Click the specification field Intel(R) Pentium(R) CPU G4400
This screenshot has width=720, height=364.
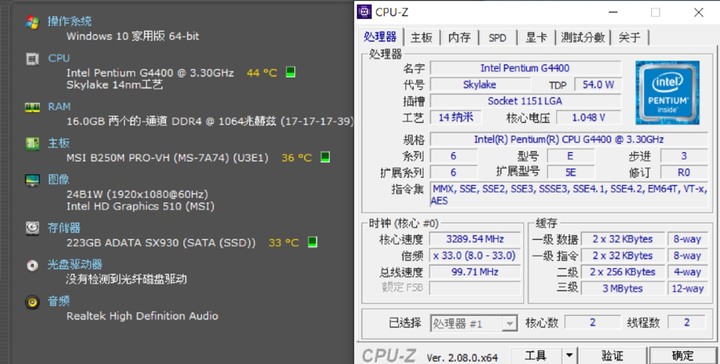(569, 139)
